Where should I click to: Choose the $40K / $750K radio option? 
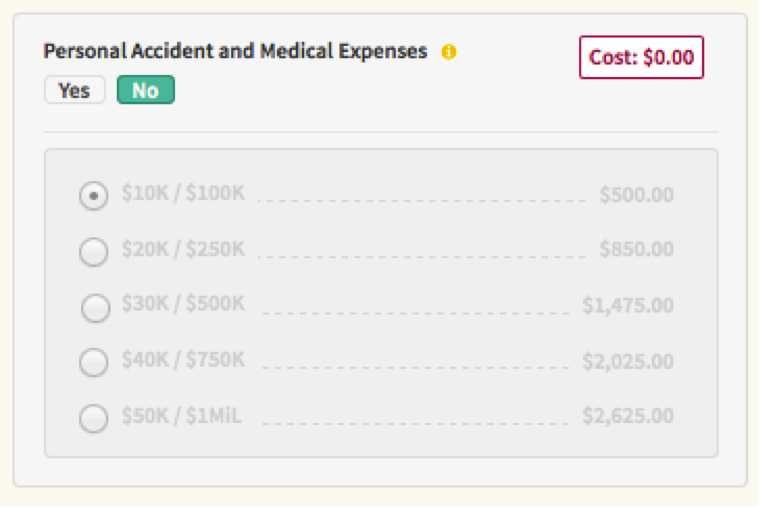(x=93, y=362)
